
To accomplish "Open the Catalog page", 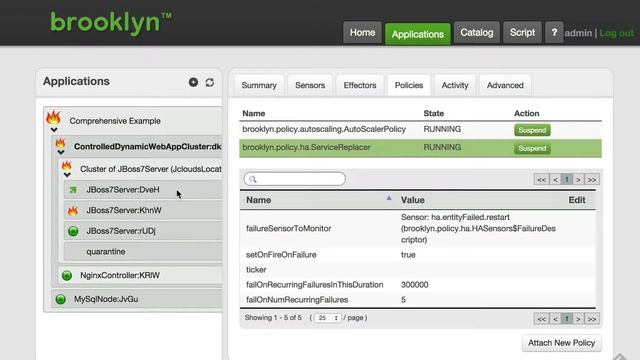I will tap(476, 33).
